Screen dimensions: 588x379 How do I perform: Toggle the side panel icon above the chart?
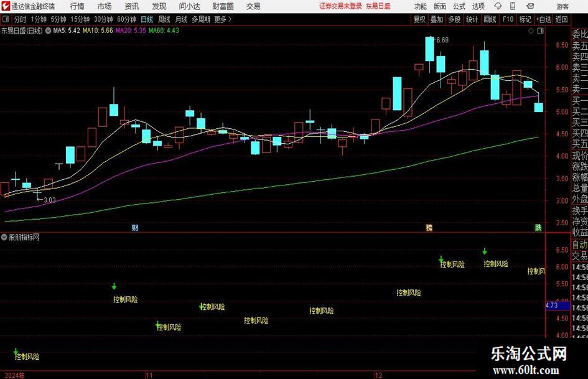click(x=540, y=31)
